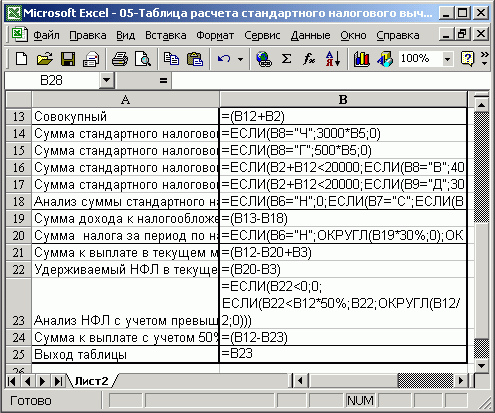Image resolution: width=495 pixels, height=413 pixels.
Task: Open the Вставка menu
Action: click(166, 35)
